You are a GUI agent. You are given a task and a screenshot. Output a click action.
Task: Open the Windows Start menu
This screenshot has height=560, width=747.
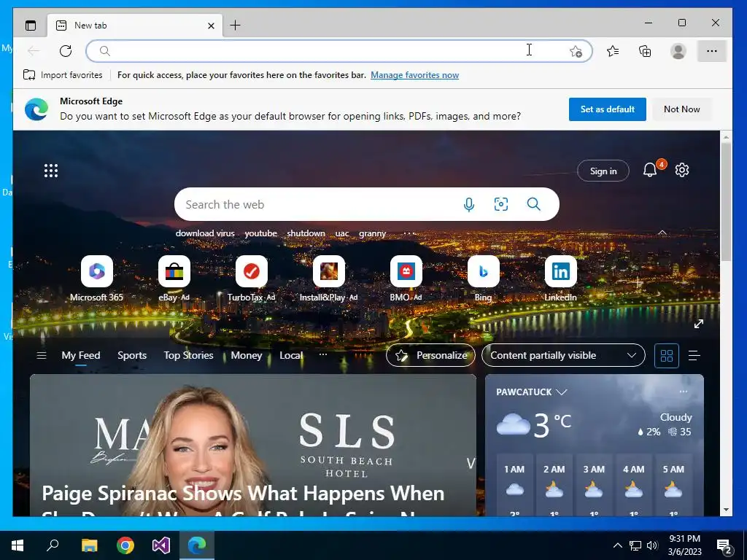(18, 545)
